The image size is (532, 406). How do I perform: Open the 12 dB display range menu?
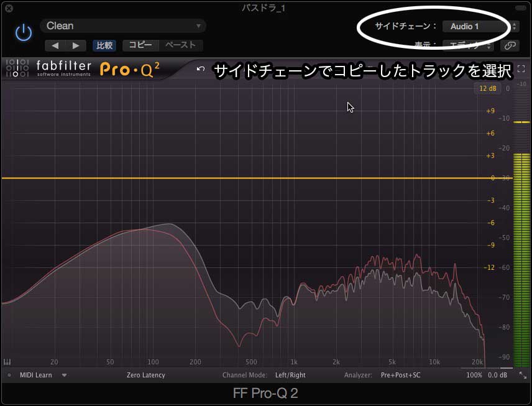tap(487, 89)
